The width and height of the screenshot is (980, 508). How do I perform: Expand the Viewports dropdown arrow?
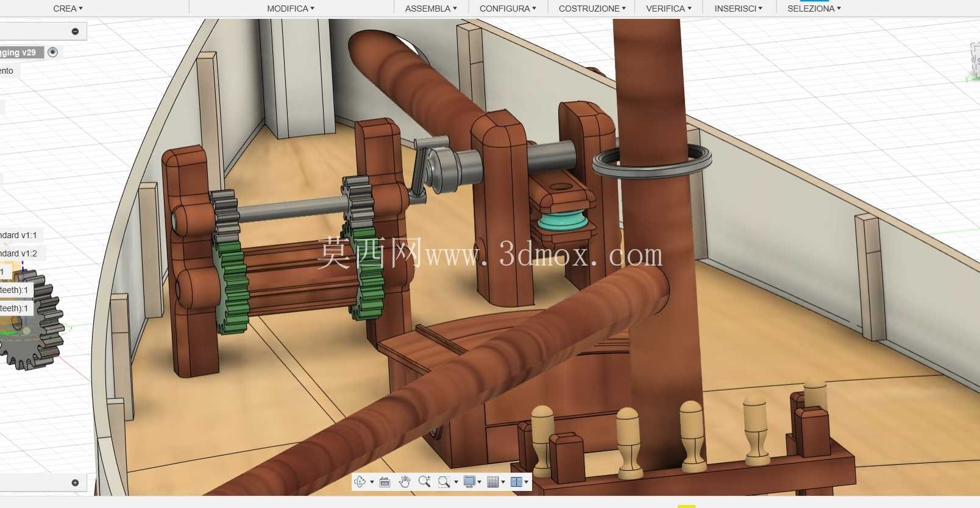[526, 482]
